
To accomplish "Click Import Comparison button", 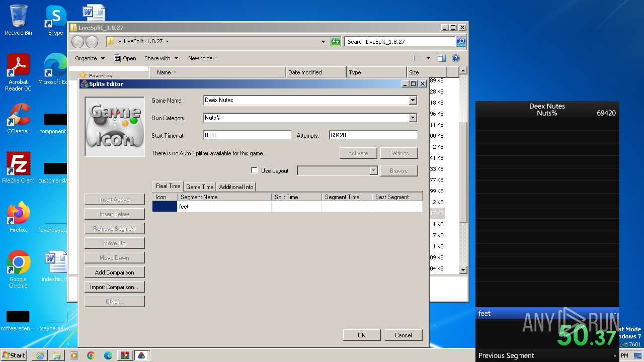I will (x=115, y=287).
